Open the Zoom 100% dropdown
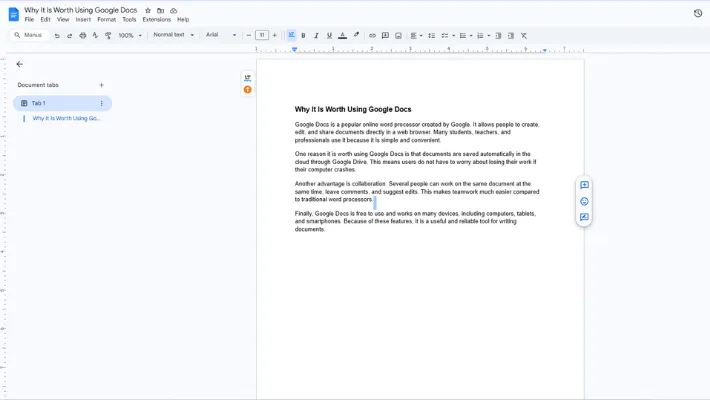The width and height of the screenshot is (710, 400). point(130,35)
